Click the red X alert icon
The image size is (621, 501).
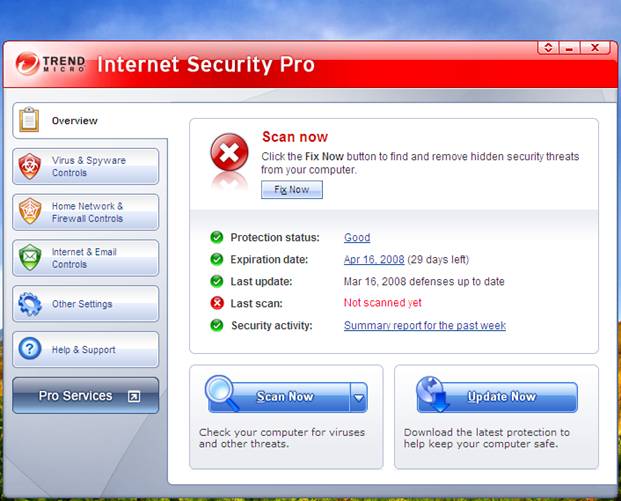[x=230, y=154]
